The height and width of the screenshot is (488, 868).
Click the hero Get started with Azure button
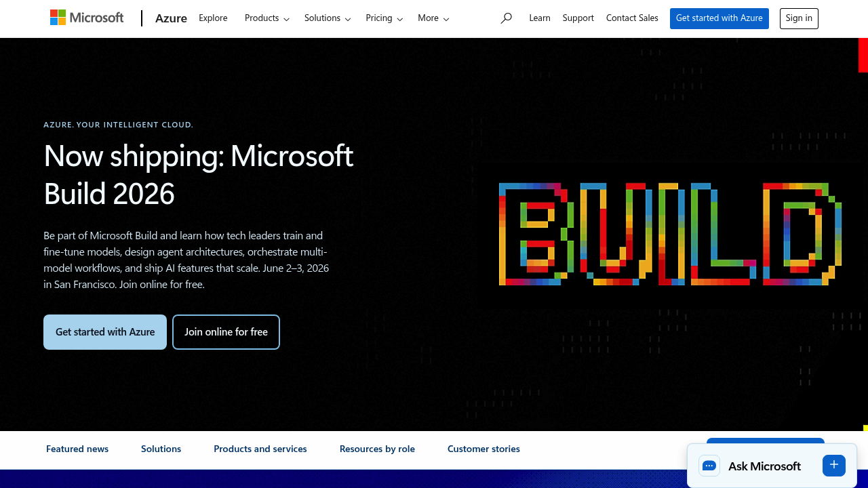(x=105, y=332)
